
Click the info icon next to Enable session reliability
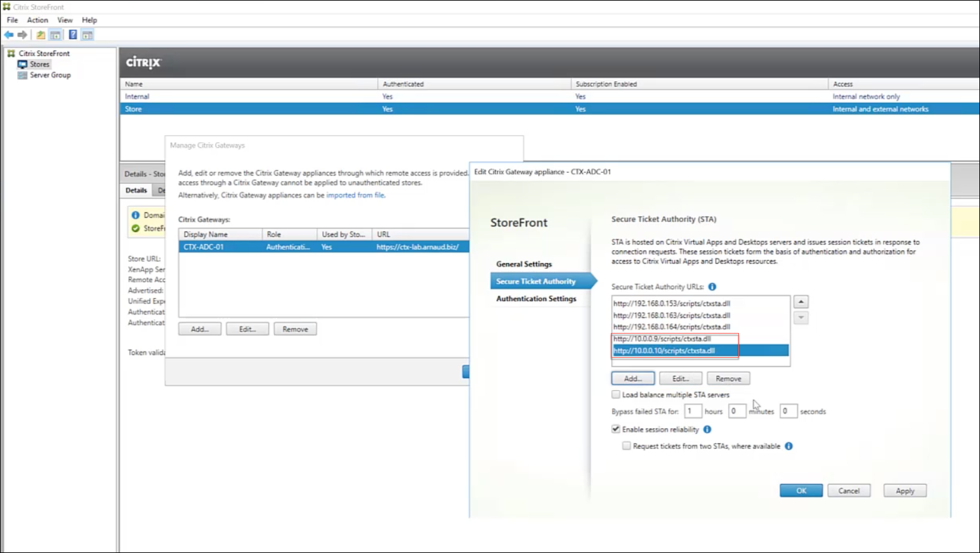(x=707, y=429)
